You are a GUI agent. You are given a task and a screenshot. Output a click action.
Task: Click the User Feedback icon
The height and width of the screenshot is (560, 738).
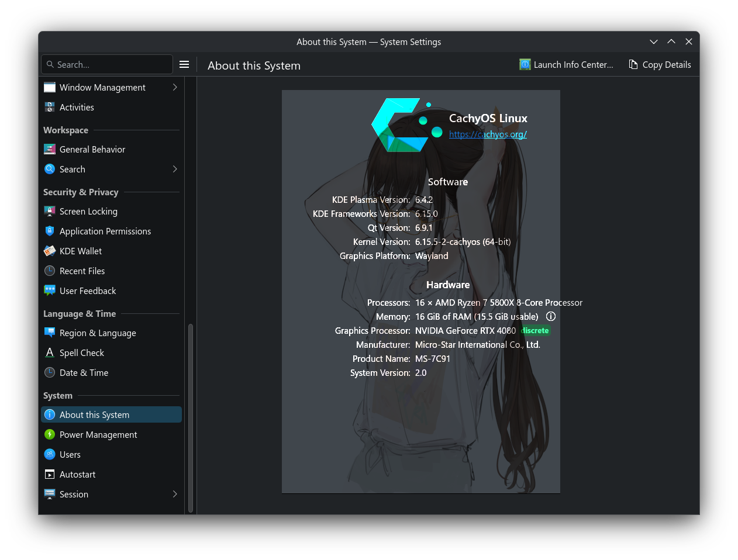(x=50, y=291)
